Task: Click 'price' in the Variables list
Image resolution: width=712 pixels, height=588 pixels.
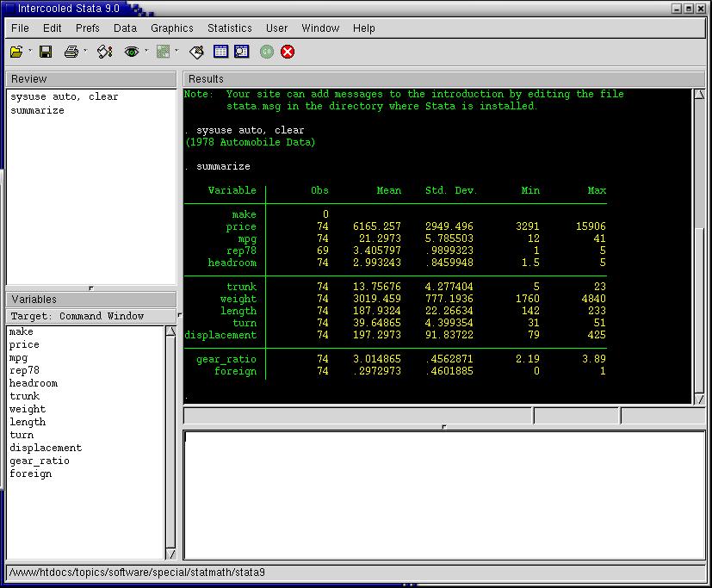Action: point(24,344)
